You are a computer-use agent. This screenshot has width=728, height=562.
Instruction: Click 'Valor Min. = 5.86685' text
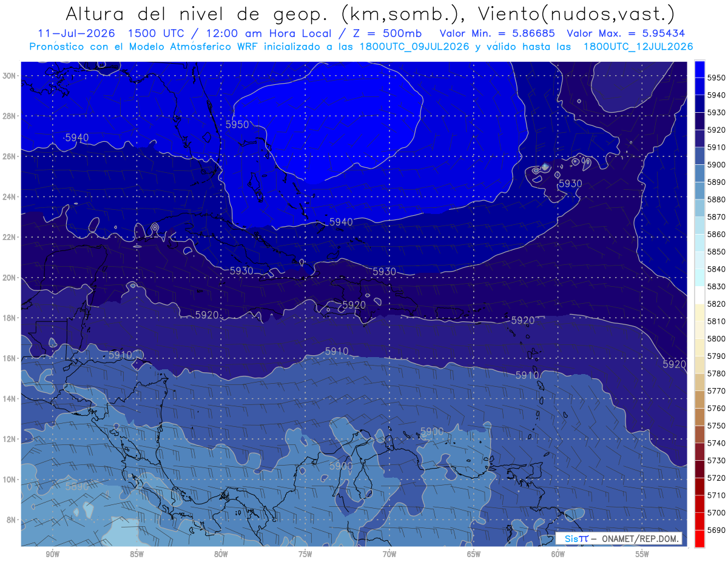(x=497, y=34)
